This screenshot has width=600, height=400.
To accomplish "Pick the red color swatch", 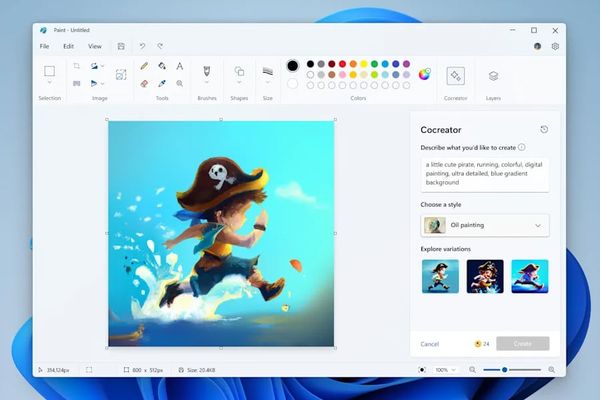I will (342, 64).
